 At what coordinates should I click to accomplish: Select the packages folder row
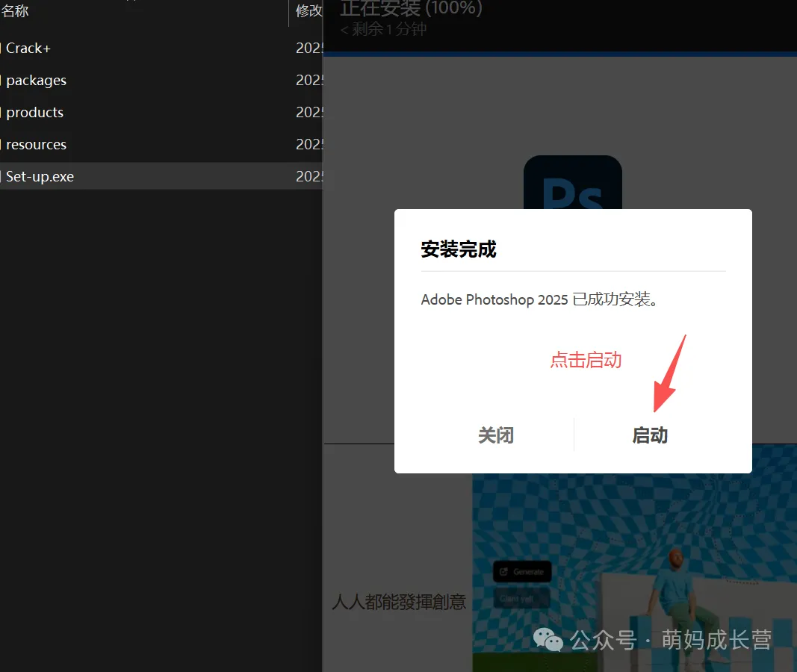tap(161, 80)
